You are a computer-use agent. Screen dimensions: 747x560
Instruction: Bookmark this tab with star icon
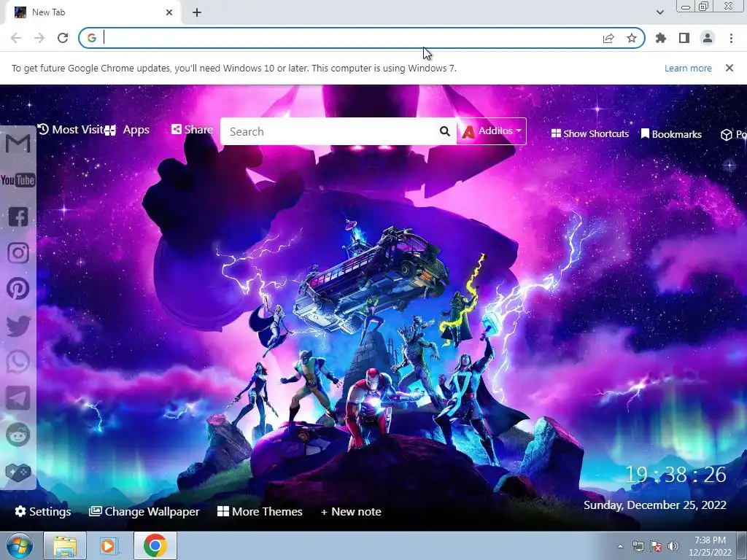pyautogui.click(x=632, y=38)
